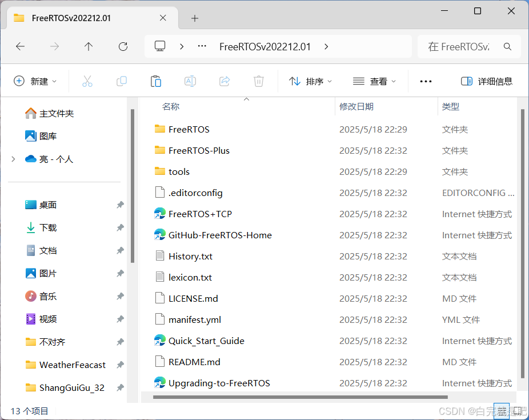The height and width of the screenshot is (420, 529).
Task: Click the vertical scrollbar in navigation pane
Action: 133,186
